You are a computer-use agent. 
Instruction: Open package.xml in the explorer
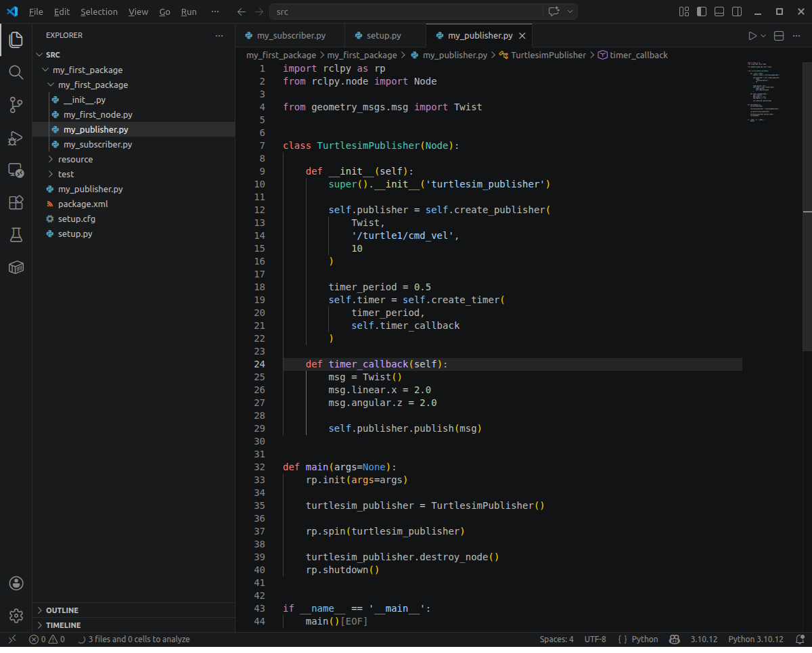[x=134, y=204]
